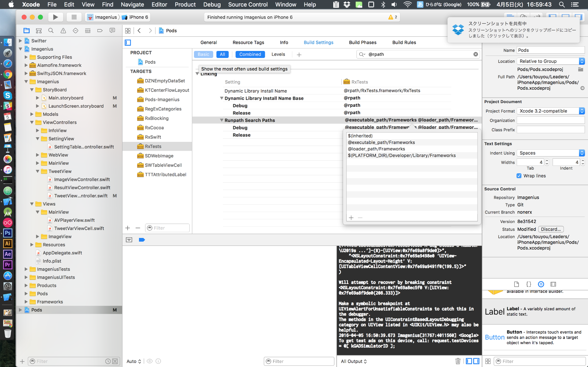Show the Object library icon

point(541,284)
